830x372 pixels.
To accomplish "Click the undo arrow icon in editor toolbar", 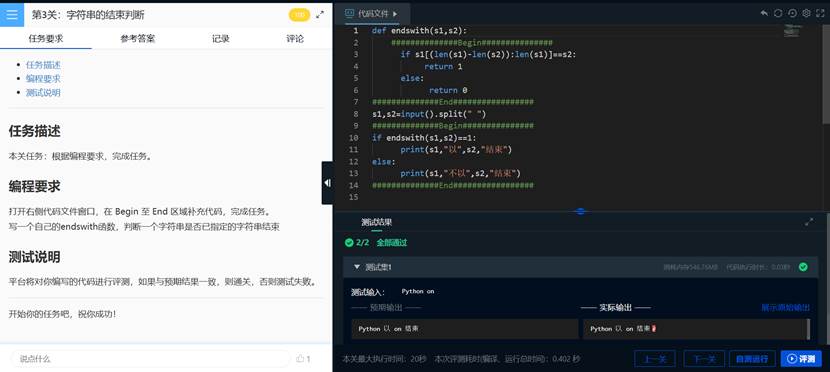I will (764, 13).
